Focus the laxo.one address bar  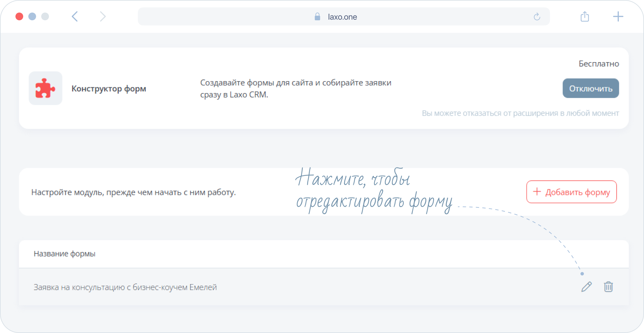click(342, 17)
